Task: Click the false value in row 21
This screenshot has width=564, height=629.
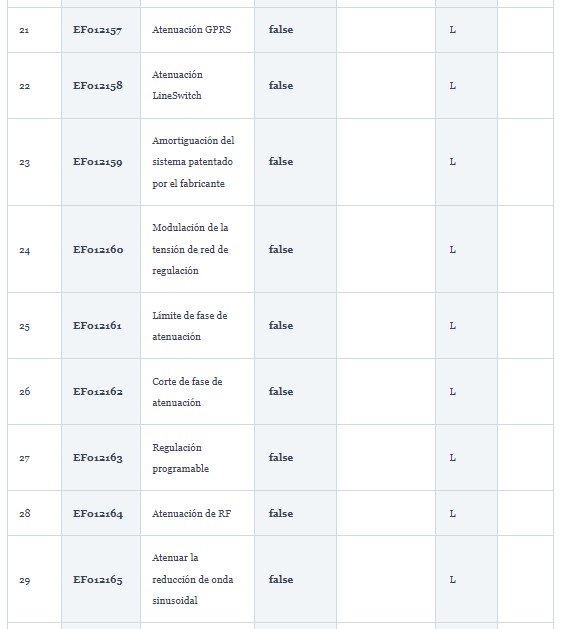Action: coord(281,30)
